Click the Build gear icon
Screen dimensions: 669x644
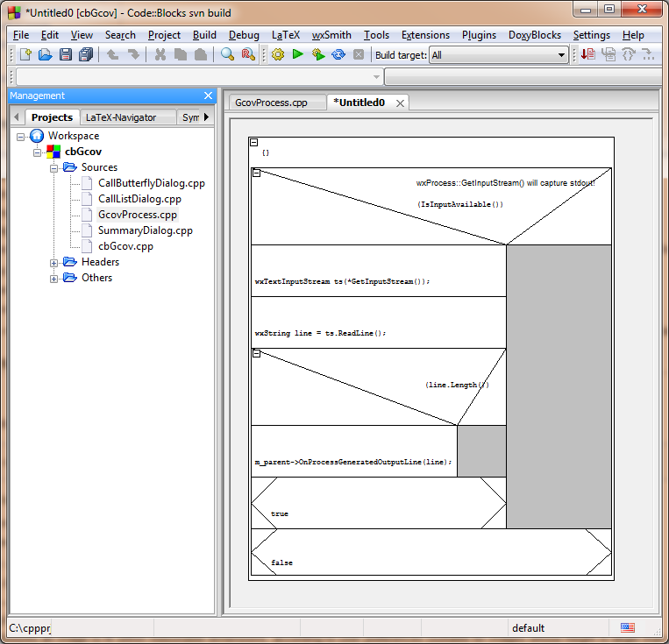(278, 54)
